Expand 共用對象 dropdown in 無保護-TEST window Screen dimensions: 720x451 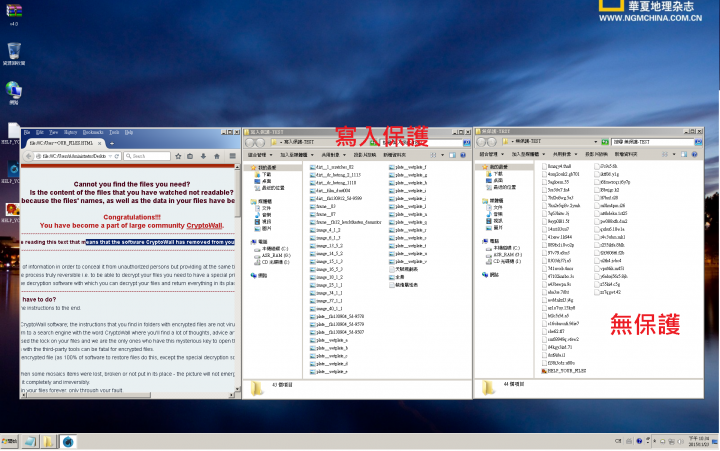coord(565,154)
